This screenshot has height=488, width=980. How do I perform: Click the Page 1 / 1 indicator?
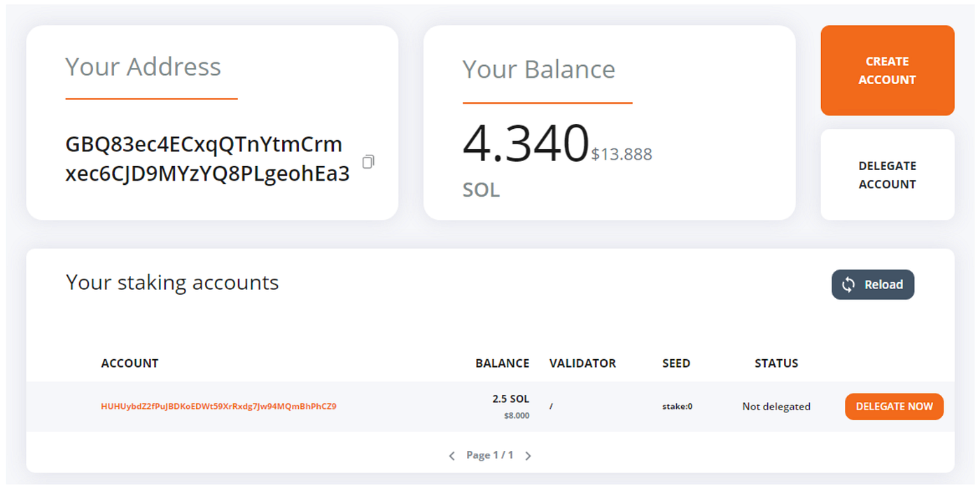tap(490, 455)
